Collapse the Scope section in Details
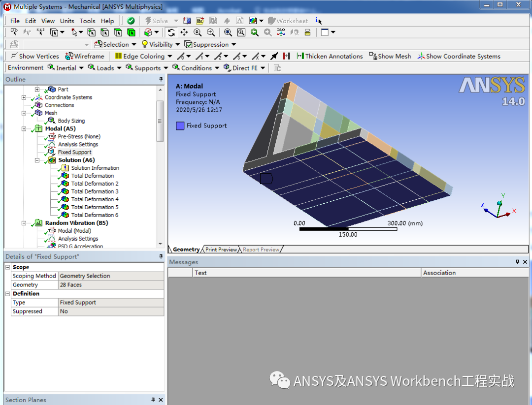The height and width of the screenshot is (405, 532). point(8,267)
